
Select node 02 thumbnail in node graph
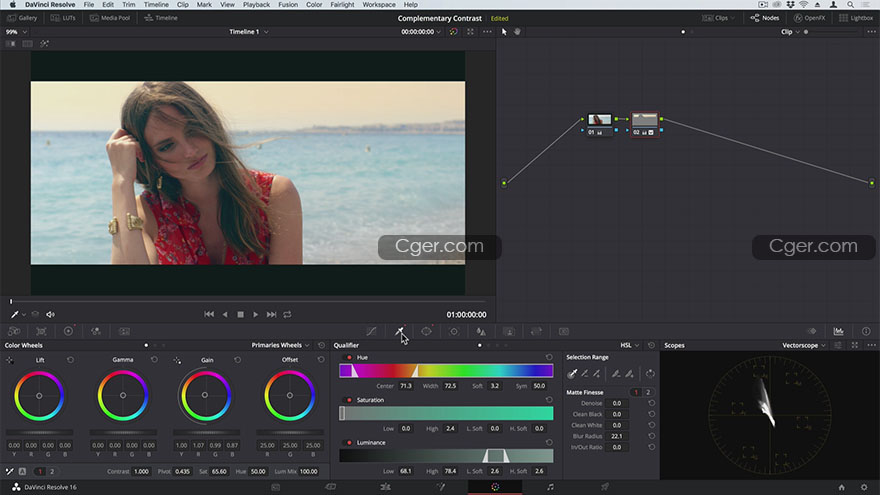tap(644, 120)
